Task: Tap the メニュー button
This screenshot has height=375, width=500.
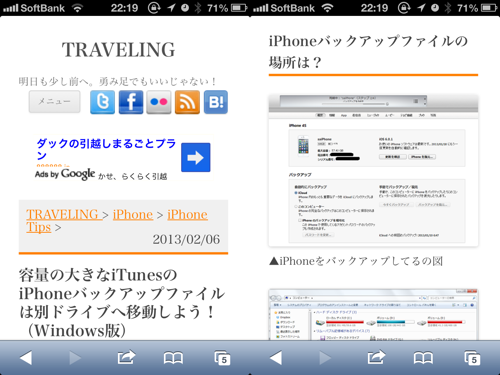Action: [54, 101]
